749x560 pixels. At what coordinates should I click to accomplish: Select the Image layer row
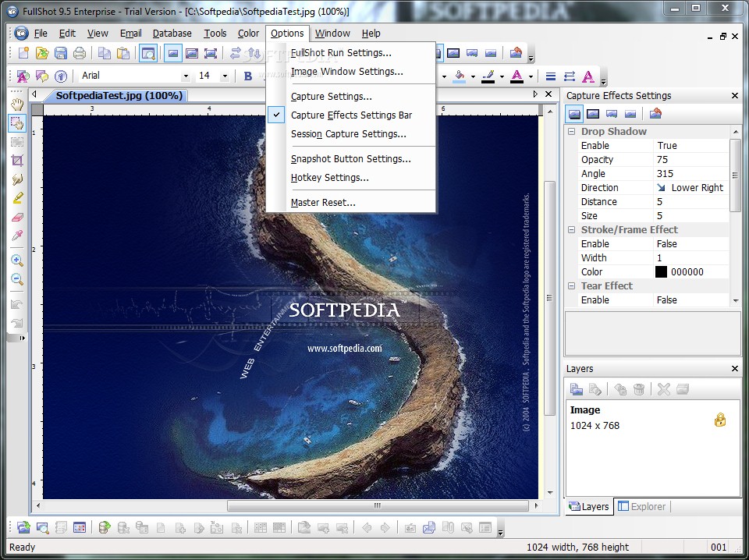652,418
